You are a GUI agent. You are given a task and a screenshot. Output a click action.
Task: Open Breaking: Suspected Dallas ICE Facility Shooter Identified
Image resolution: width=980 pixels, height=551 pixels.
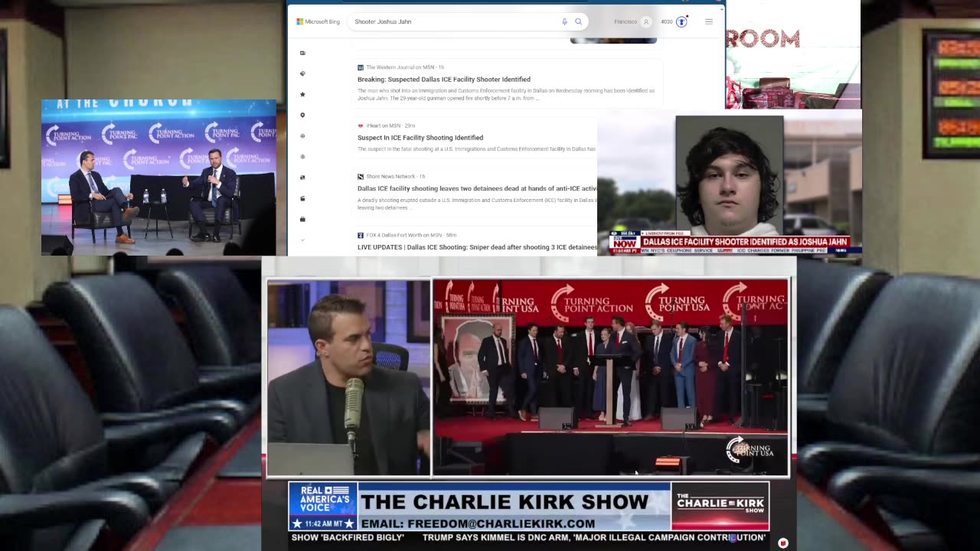tap(444, 80)
